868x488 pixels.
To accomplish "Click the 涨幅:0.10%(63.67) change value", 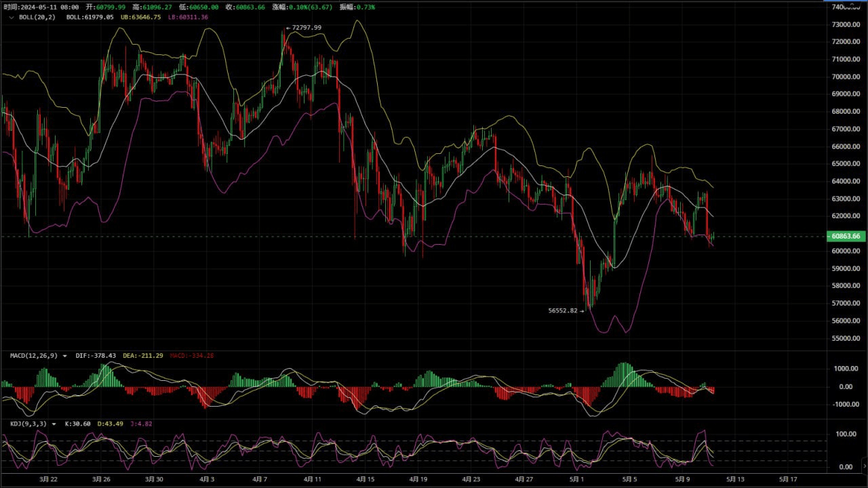I will tap(303, 7).
